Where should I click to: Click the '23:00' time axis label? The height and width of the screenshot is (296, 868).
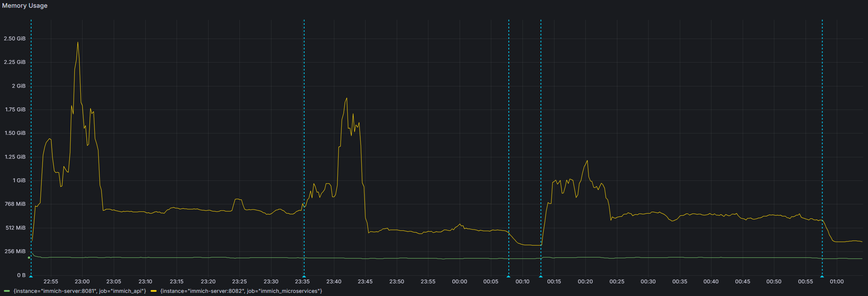tap(82, 282)
